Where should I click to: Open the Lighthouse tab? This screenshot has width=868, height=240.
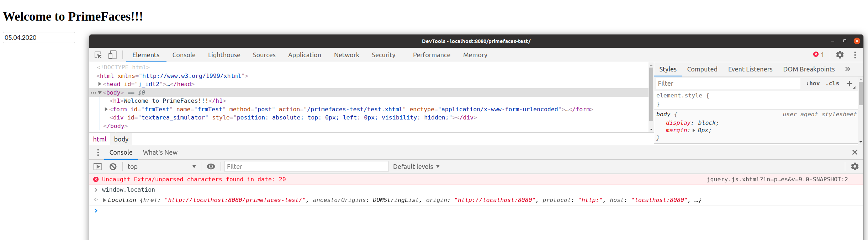point(224,55)
